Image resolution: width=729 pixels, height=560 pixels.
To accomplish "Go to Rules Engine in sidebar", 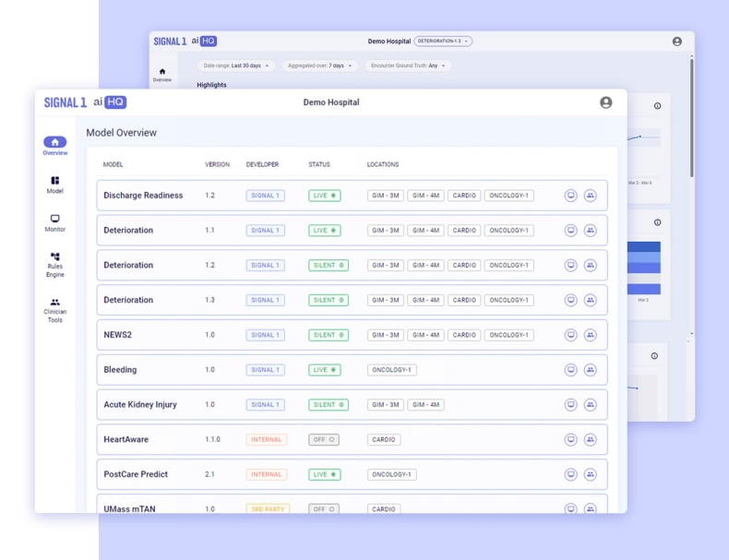I will click(55, 261).
